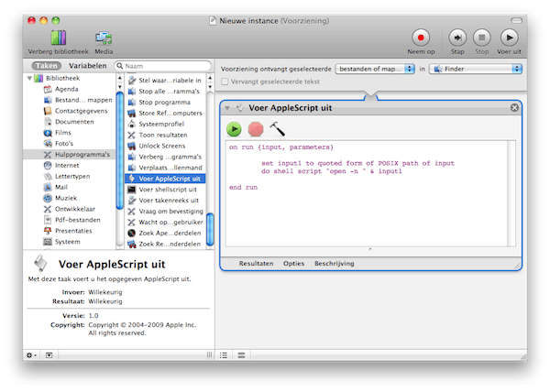The width and height of the screenshot is (550, 392).
Task: Collapse the Voer AppleScript uit action
Action: (227, 108)
